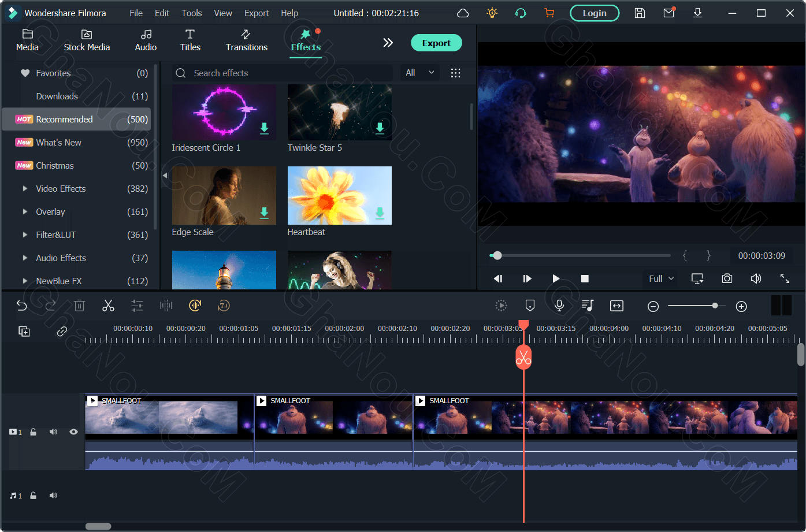Open the clip adjustment sliders tool
The height and width of the screenshot is (532, 806).
(x=137, y=306)
